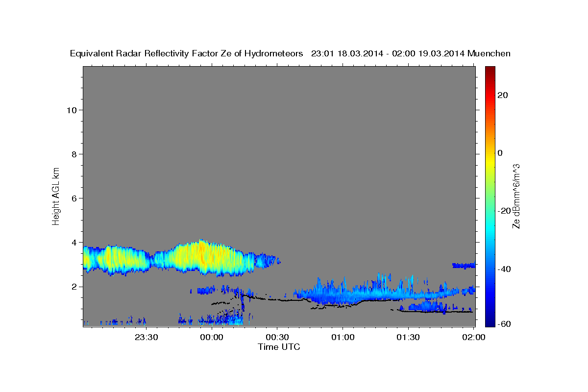
Task: Click the dark red top of the colorbar
Action: (x=490, y=70)
